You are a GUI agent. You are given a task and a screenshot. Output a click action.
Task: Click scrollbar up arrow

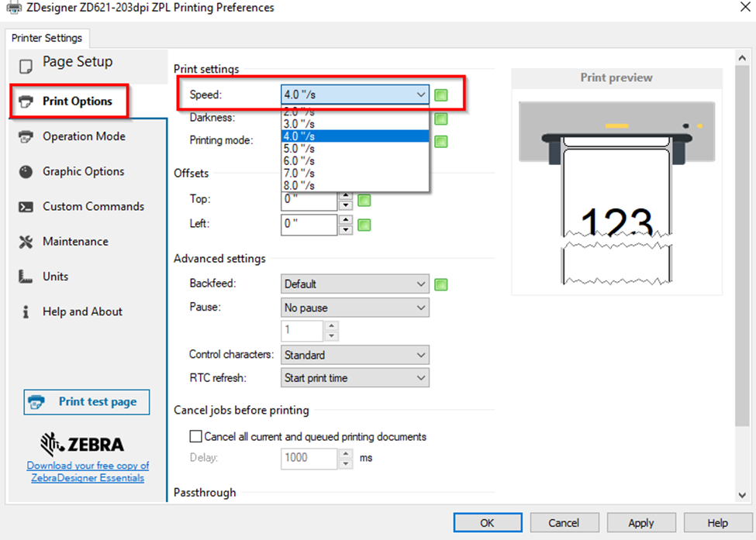742,57
